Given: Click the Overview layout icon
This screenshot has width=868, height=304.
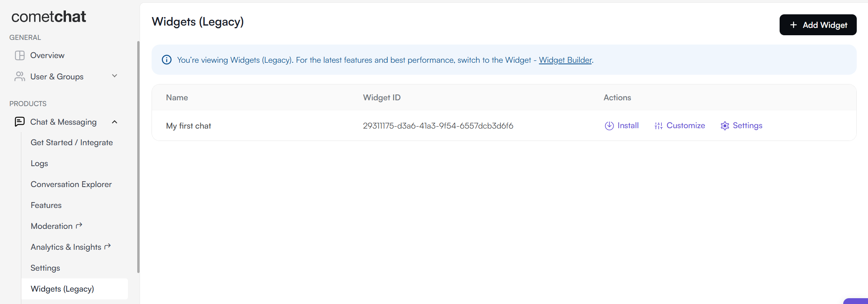Looking at the screenshot, I should click(20, 55).
